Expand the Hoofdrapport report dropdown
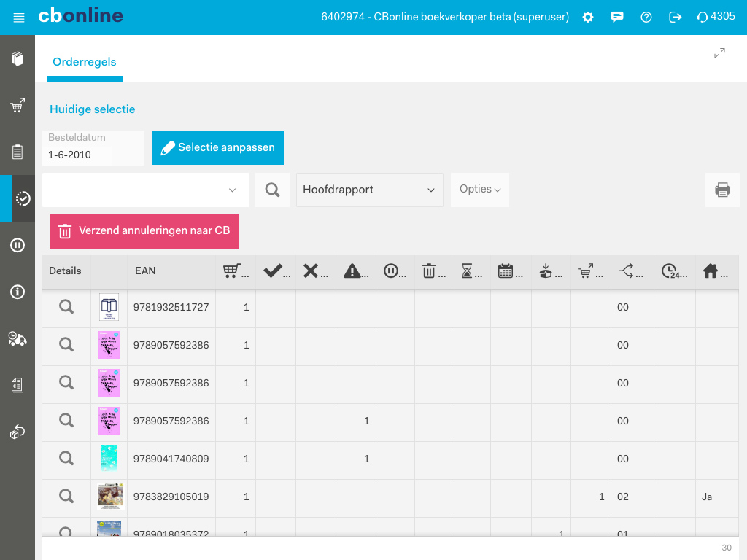Image resolution: width=747 pixels, height=560 pixels. pyautogui.click(x=369, y=190)
